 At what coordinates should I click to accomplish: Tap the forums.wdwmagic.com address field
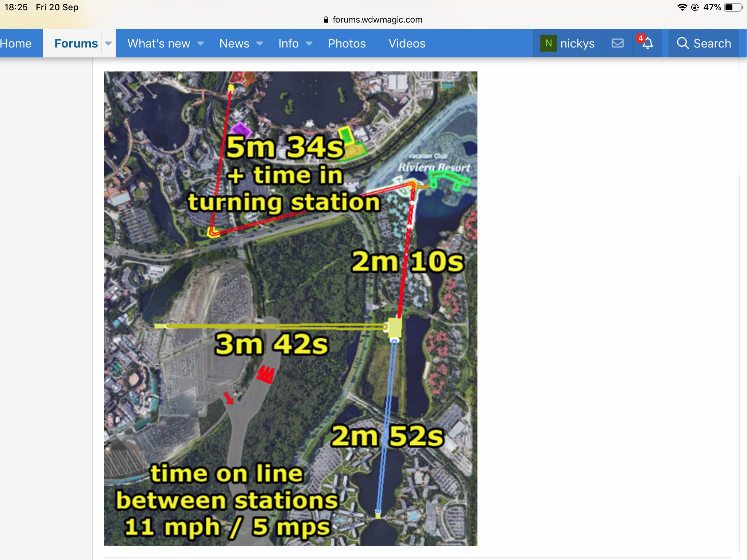[x=377, y=20]
